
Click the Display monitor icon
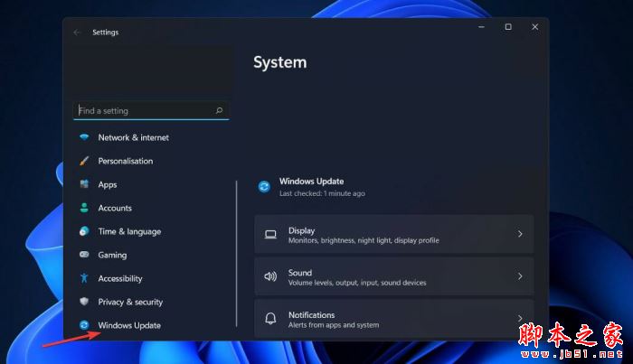[x=270, y=234]
